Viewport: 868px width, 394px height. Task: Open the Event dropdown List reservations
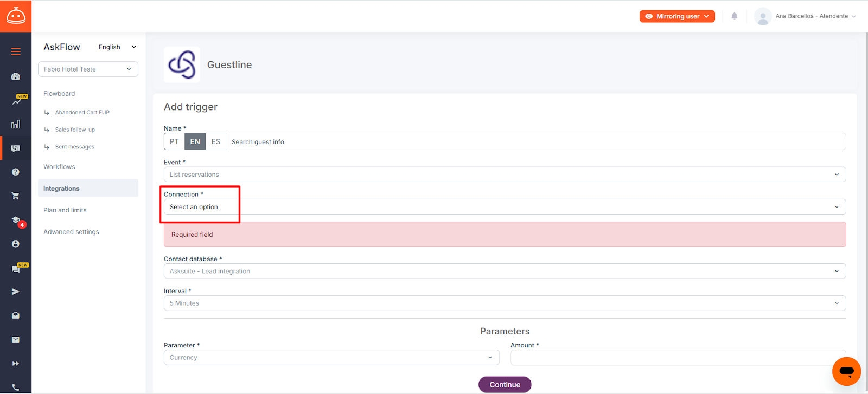(x=505, y=175)
